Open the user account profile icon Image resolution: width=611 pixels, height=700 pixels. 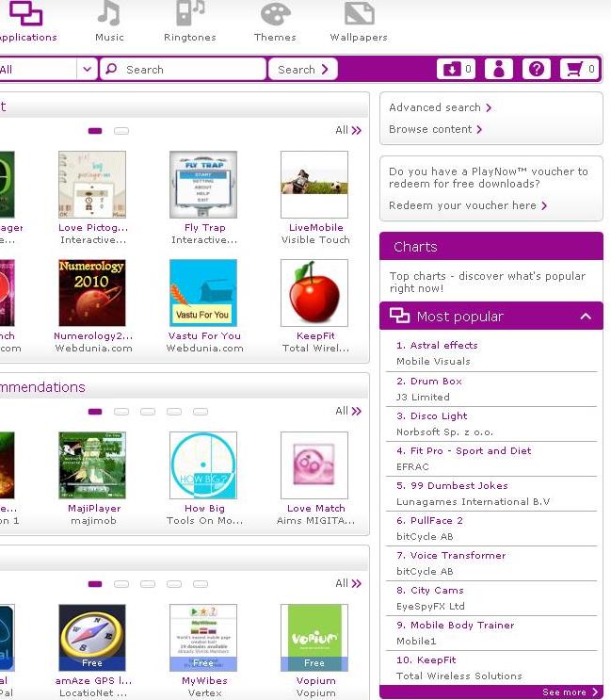click(499, 69)
